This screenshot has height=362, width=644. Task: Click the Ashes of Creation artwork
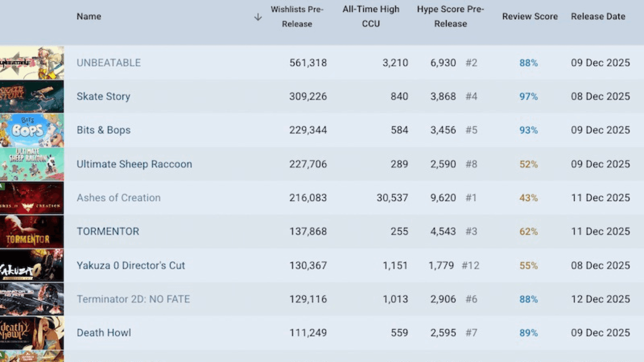pyautogui.click(x=32, y=198)
